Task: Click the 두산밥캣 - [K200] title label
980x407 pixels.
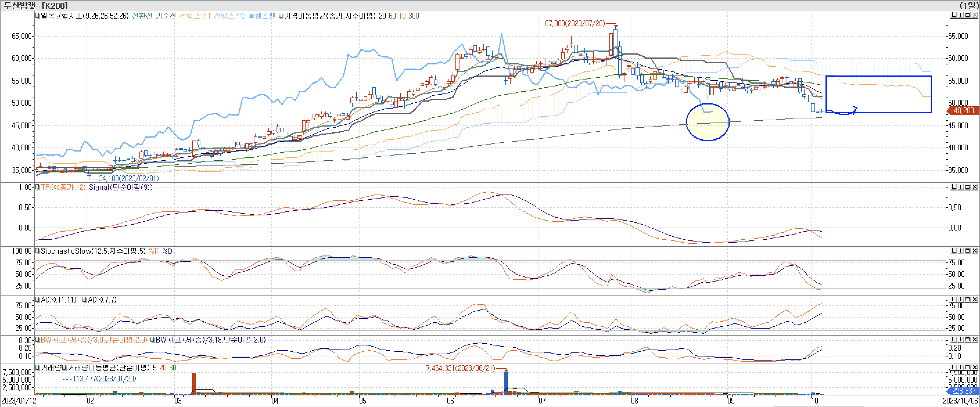Action: tap(36, 5)
